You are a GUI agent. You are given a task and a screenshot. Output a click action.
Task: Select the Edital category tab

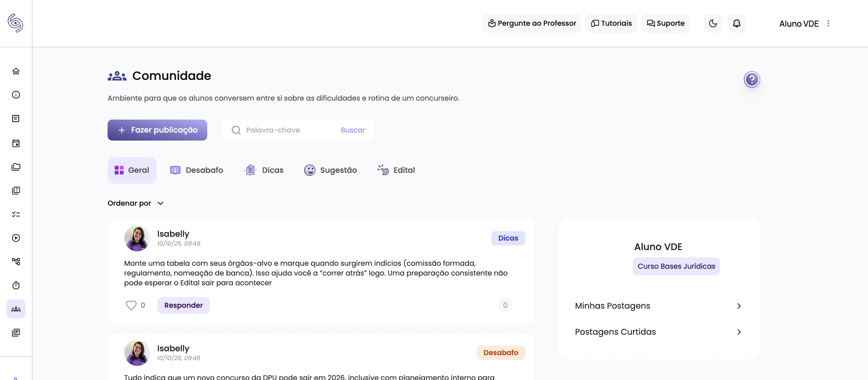coord(396,170)
